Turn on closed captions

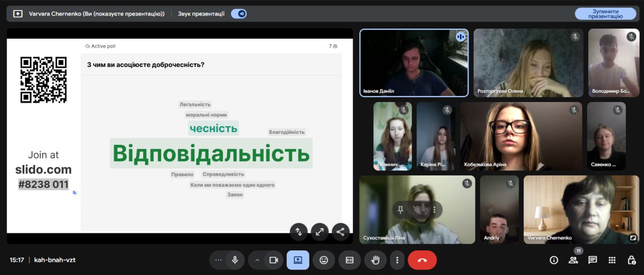click(x=349, y=260)
